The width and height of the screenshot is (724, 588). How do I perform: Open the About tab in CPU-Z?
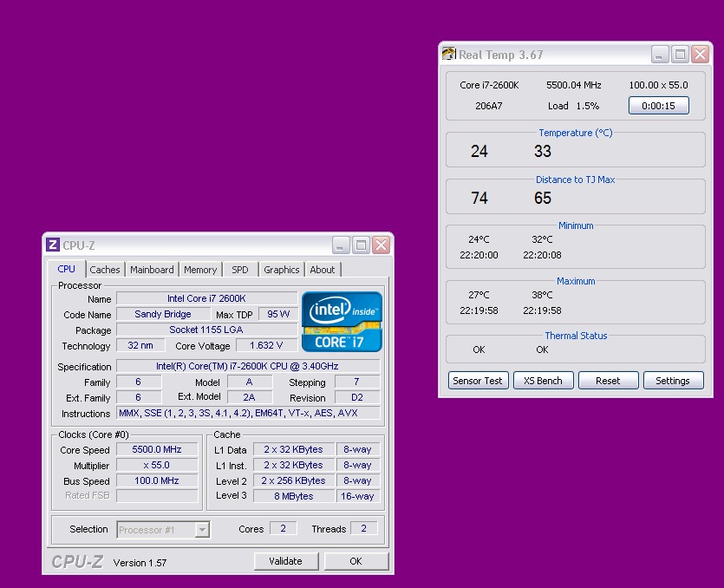(323, 270)
